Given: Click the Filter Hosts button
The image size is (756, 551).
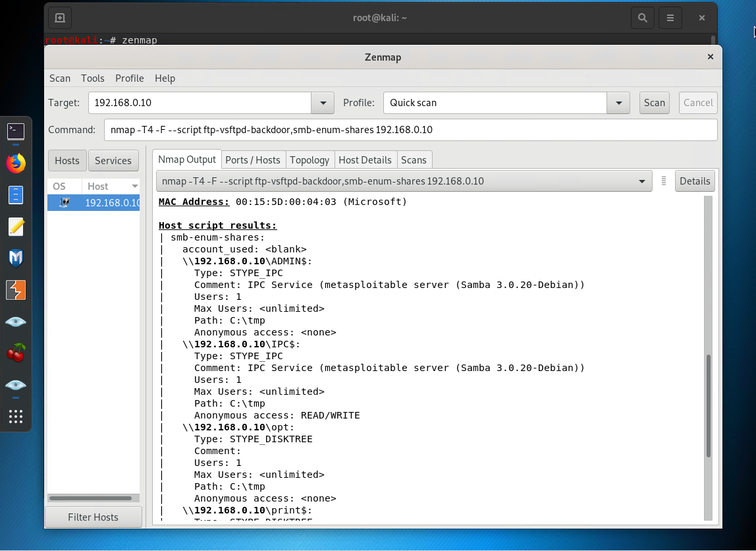Looking at the screenshot, I should point(93,517).
